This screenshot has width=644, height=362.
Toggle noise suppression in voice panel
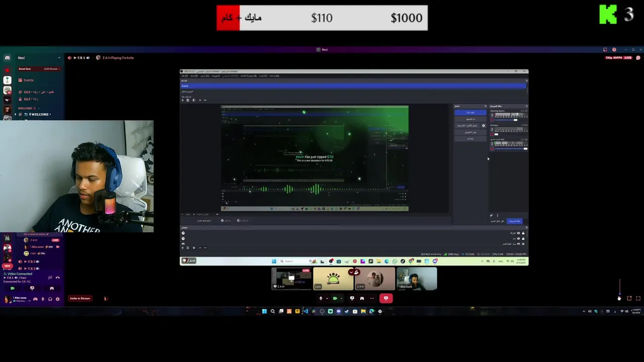click(x=50, y=278)
